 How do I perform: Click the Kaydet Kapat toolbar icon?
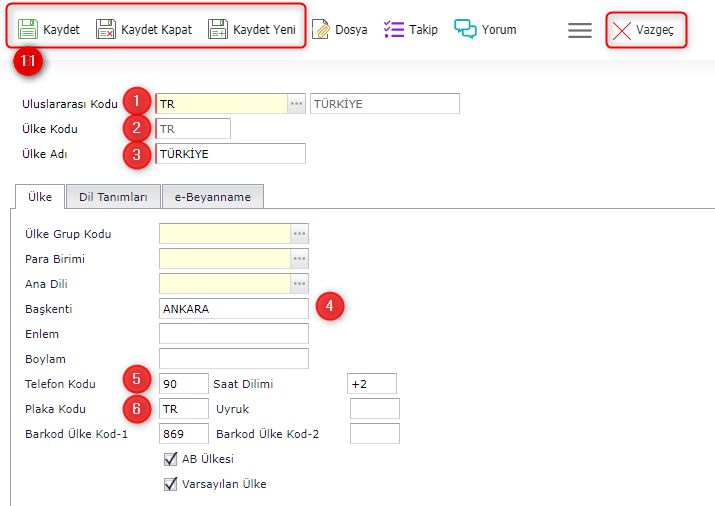tap(106, 29)
